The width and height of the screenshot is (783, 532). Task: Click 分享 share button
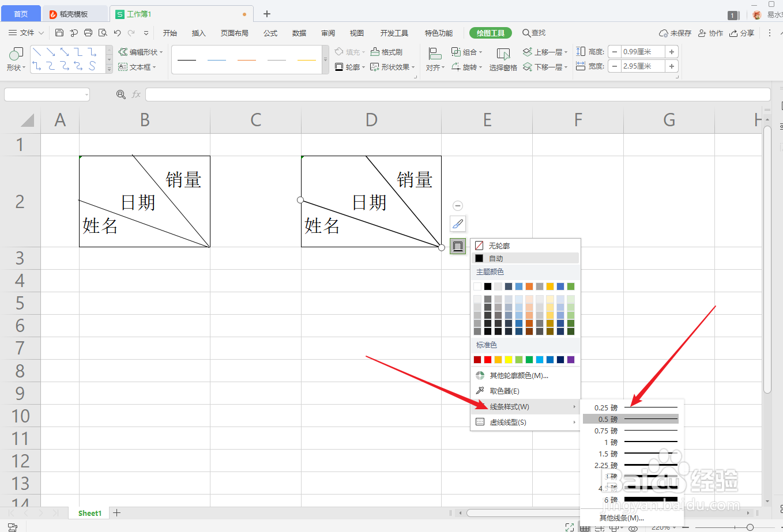[x=741, y=33]
